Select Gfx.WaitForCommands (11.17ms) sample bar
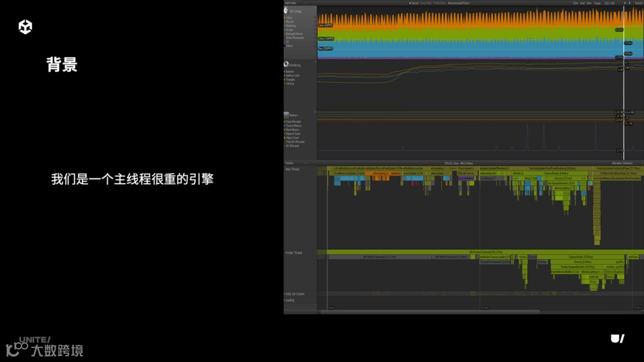The image size is (644, 362). 379,257
